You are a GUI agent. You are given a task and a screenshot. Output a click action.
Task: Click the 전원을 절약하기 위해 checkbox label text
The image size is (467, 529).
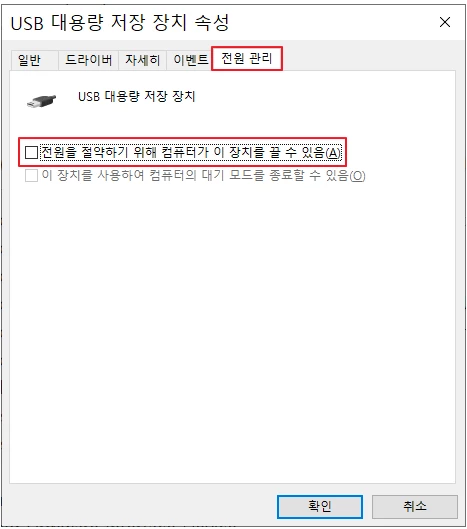191,152
